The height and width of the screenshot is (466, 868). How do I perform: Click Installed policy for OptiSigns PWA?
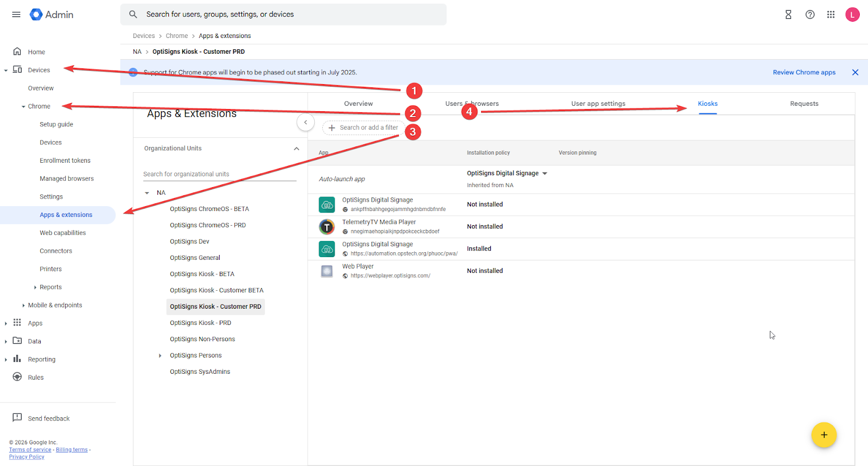(479, 248)
